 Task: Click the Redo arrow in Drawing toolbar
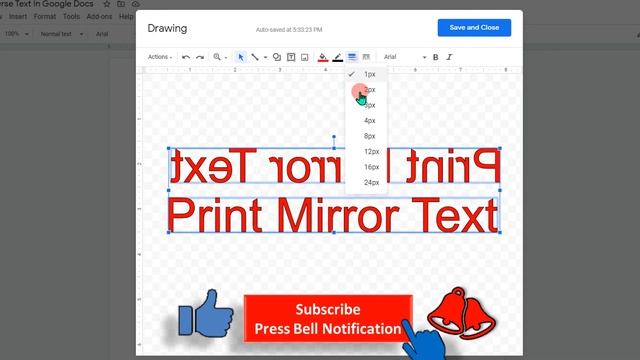pos(200,57)
